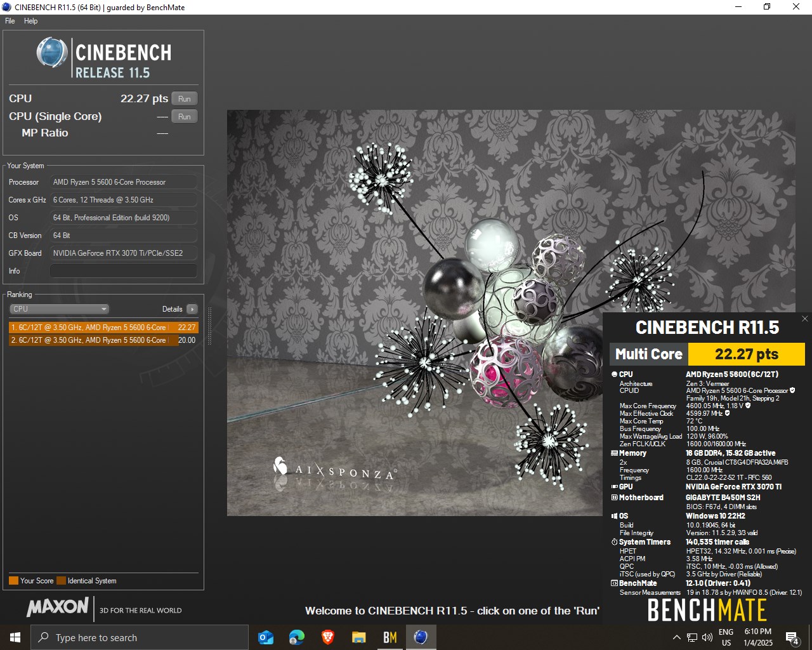Viewport: 812px width, 650px height.
Task: Click the shield next to Max Effective Clock
Action: pos(727,413)
